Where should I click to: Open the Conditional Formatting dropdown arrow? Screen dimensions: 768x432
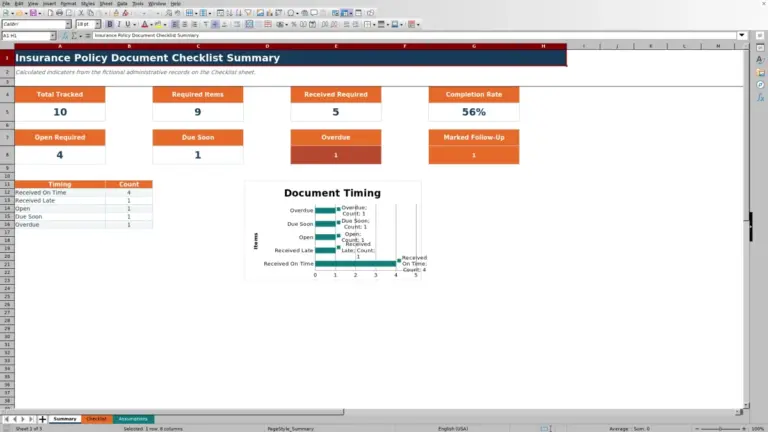pos(418,24)
